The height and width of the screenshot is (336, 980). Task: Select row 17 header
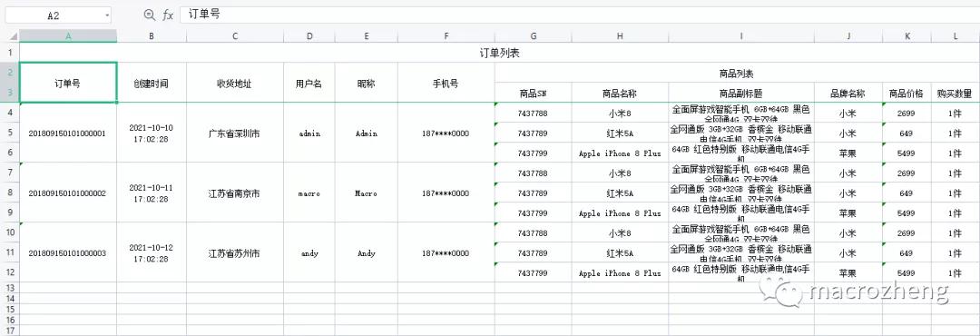click(10, 331)
